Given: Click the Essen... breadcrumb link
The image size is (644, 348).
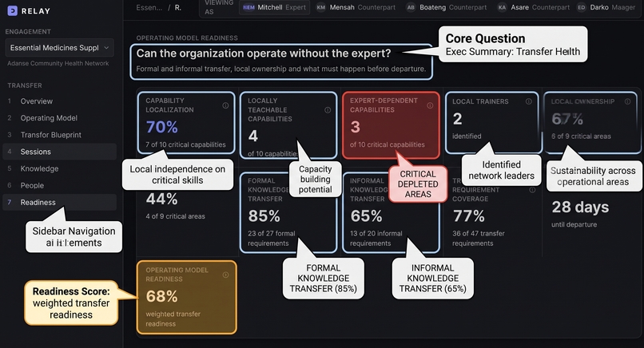Looking at the screenshot, I should [149, 7].
